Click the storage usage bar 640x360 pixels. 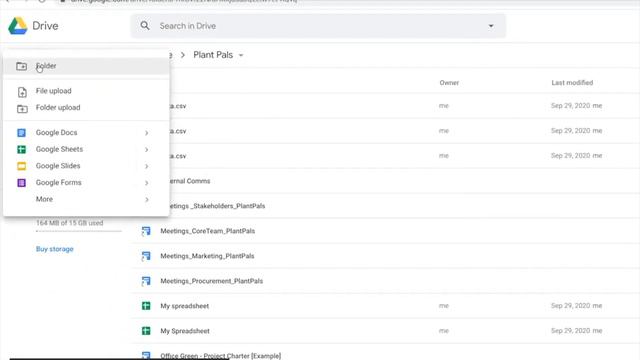(79, 231)
